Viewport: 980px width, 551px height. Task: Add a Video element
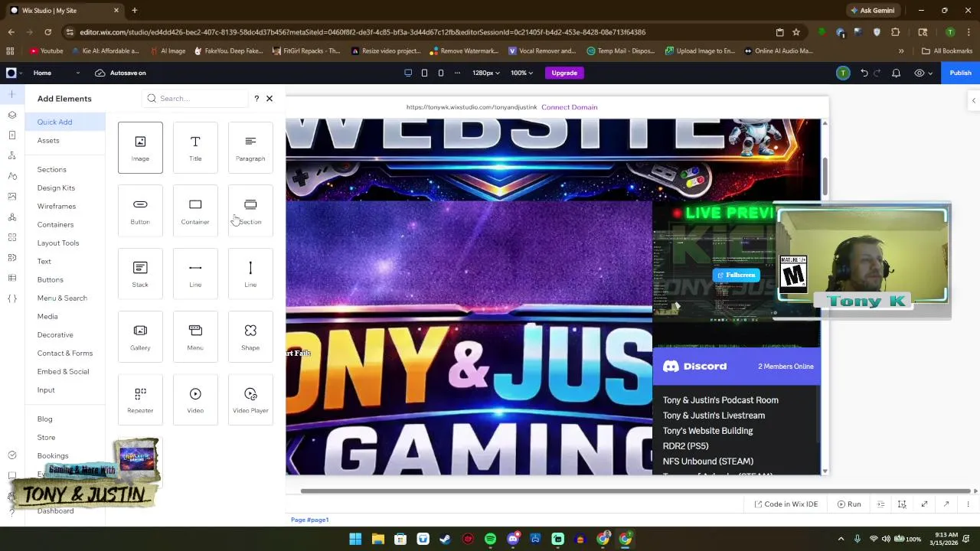195,399
